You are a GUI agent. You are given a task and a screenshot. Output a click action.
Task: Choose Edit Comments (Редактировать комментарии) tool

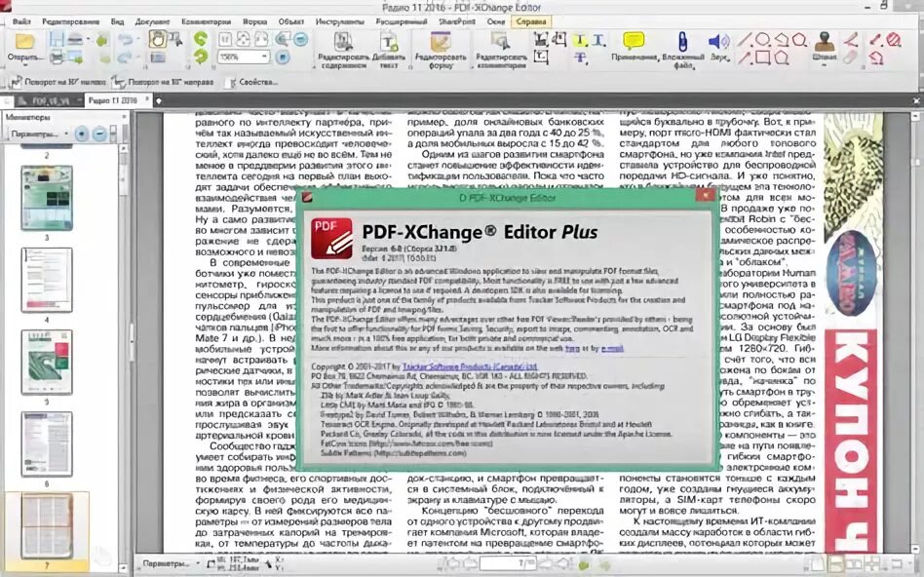(501, 50)
